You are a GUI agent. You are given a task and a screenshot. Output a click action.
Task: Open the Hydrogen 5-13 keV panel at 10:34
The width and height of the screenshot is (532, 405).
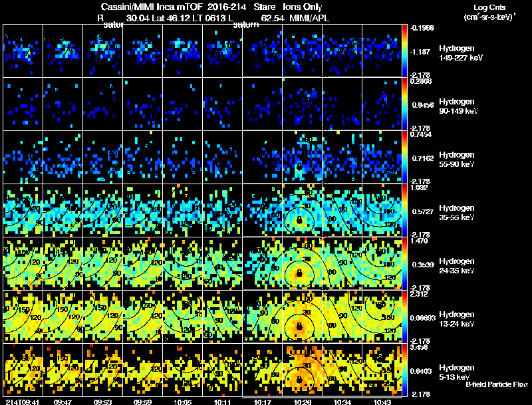click(x=342, y=370)
